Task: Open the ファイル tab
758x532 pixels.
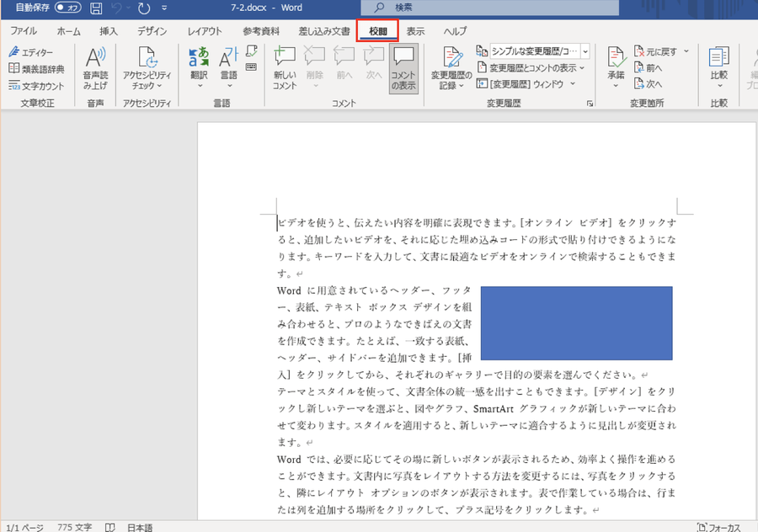Action: [23, 31]
